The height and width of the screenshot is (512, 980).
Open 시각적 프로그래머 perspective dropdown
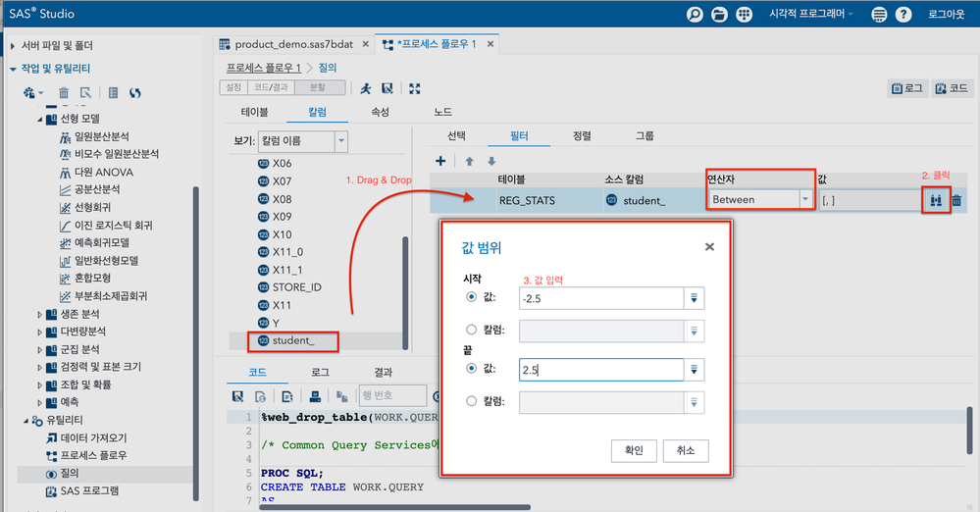tap(810, 14)
